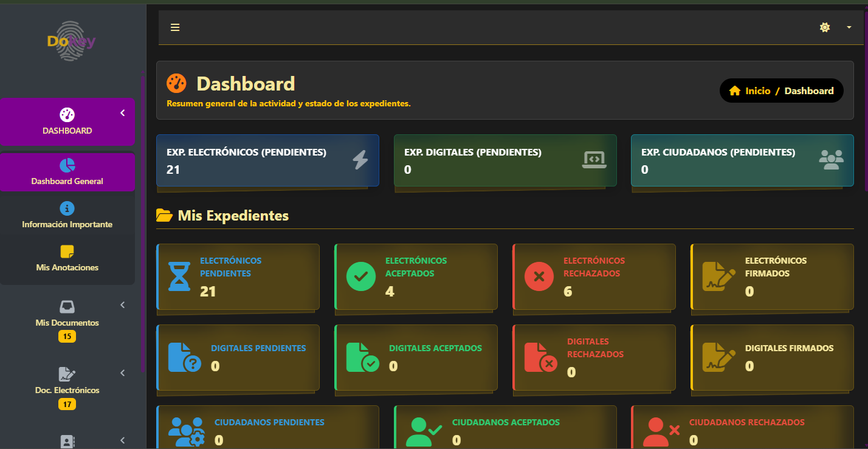The image size is (868, 449).
Task: Open Información Importante menu item
Action: (67, 216)
